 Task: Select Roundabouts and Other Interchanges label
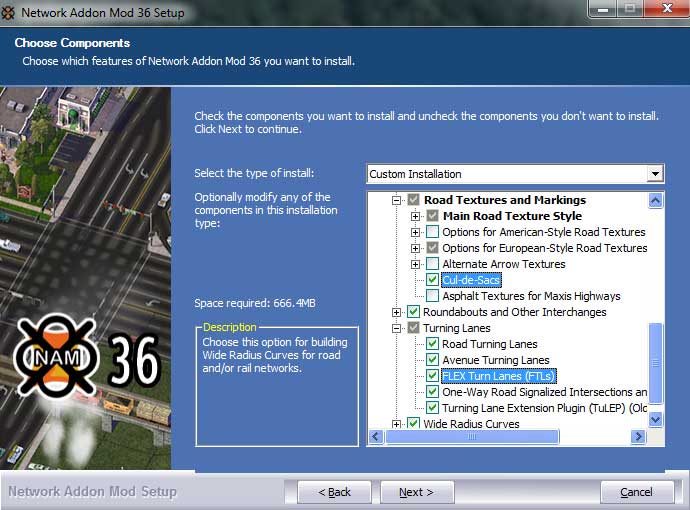pos(514,312)
